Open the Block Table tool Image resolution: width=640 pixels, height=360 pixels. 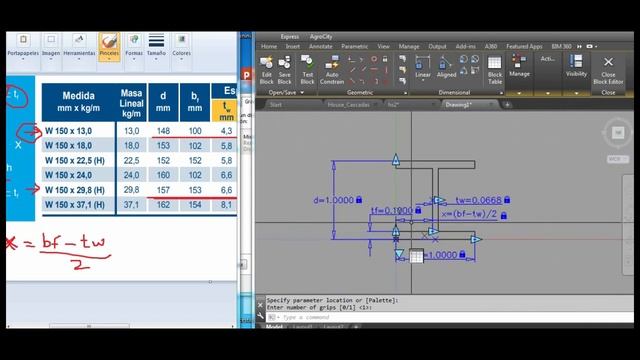495,70
